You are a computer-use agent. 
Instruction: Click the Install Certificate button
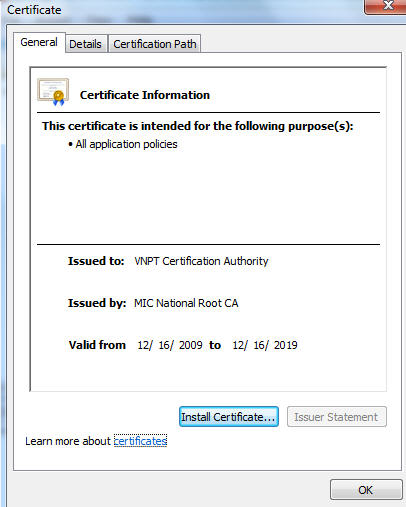tap(229, 417)
